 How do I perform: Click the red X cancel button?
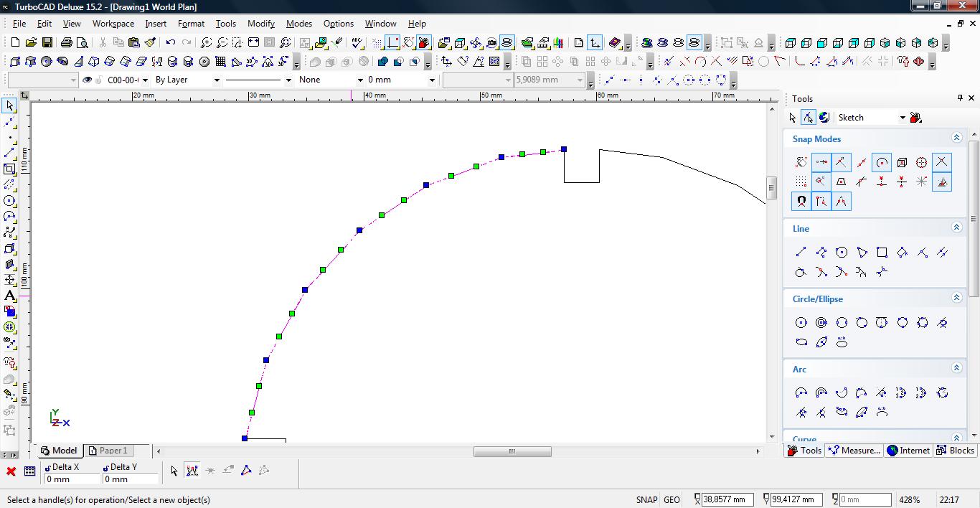[11, 471]
